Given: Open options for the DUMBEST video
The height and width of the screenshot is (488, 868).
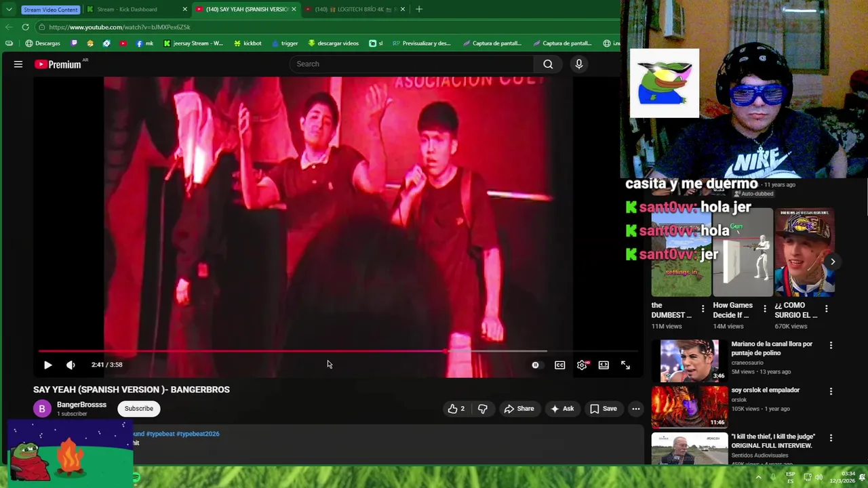Looking at the screenshot, I should (703, 309).
